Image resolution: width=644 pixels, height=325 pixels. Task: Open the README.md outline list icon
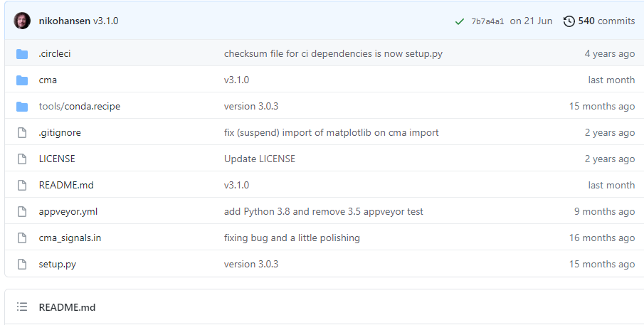22,307
